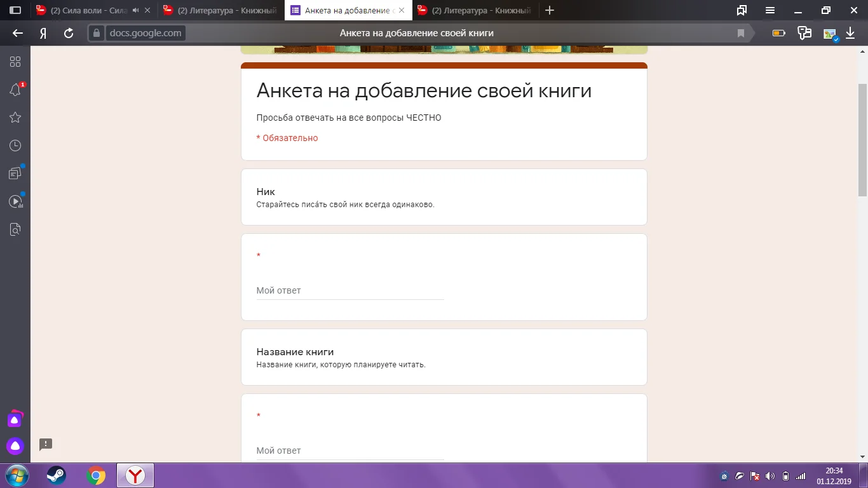The image size is (868, 488).
Task: Open a new tab with the plus button
Action: pos(549,10)
